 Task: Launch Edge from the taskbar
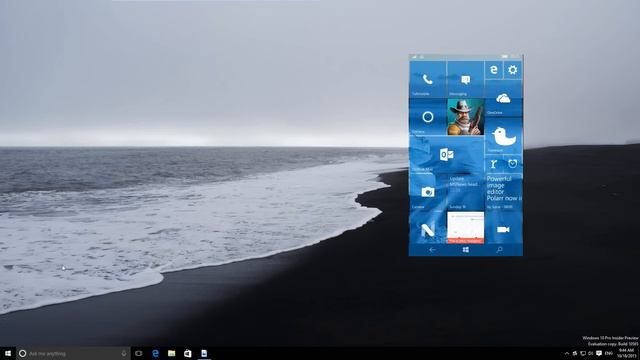pos(155,353)
